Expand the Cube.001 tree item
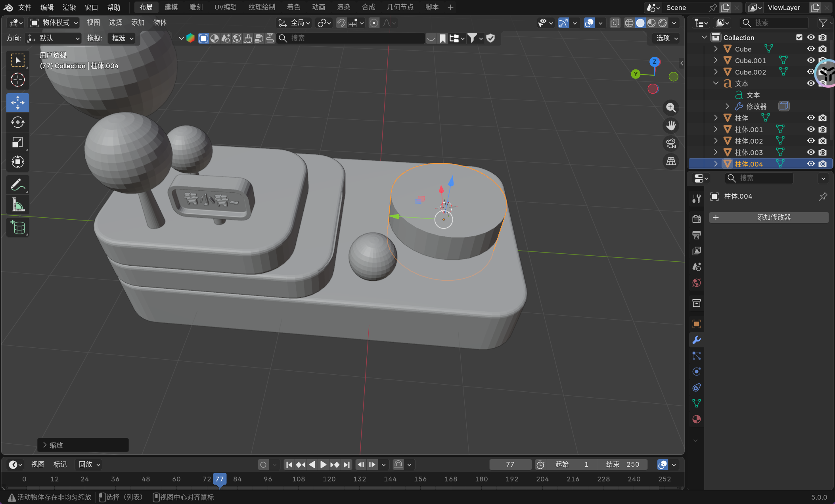The height and width of the screenshot is (504, 835). click(x=716, y=60)
